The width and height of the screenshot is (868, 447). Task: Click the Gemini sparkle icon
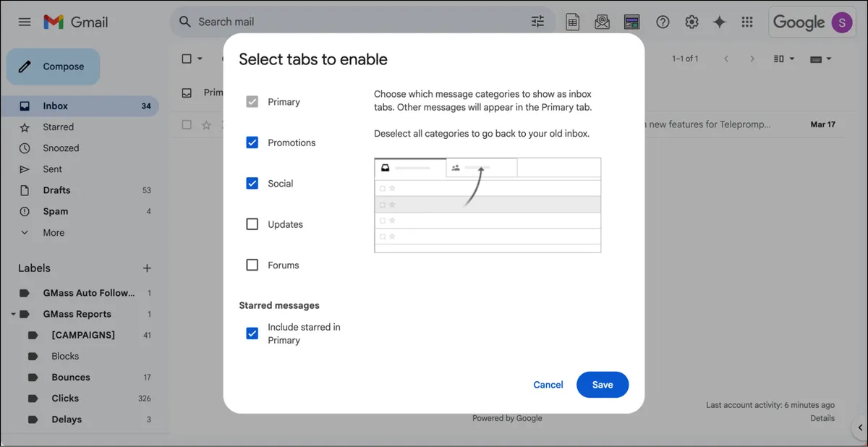720,22
